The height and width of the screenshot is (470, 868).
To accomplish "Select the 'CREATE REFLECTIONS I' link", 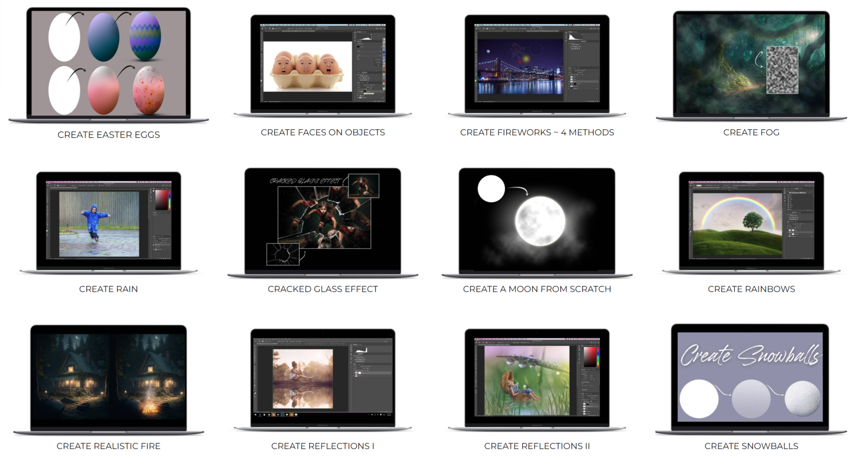I will click(323, 446).
